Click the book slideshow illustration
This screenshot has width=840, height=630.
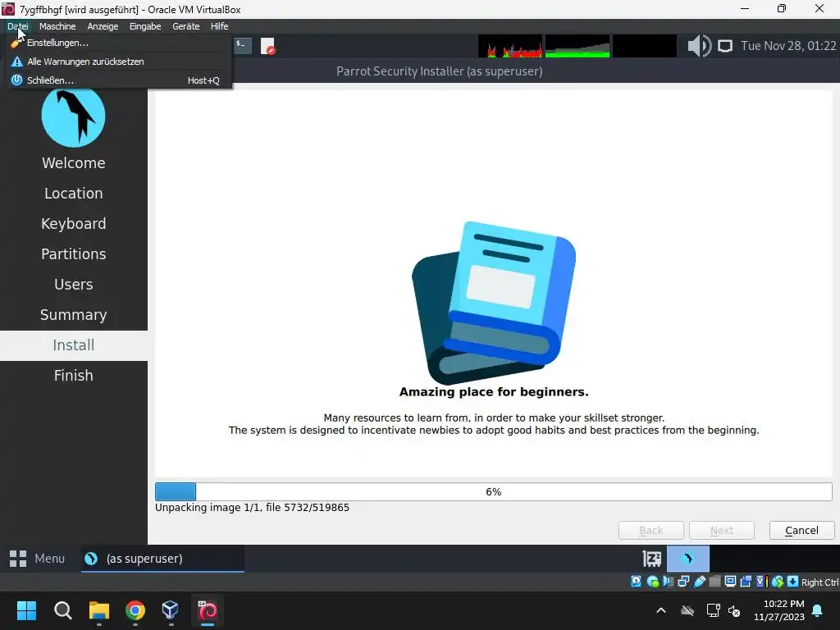pyautogui.click(x=493, y=303)
